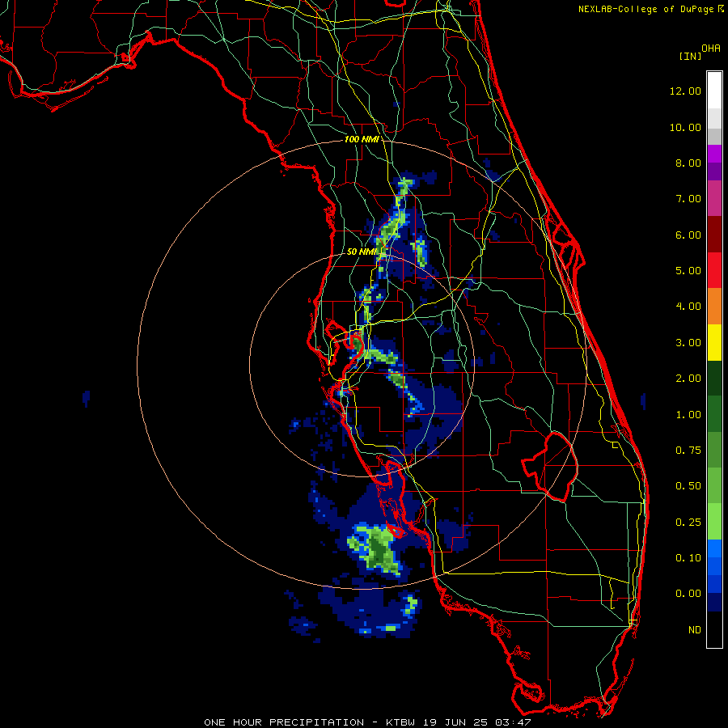Screen dimensions: 728x728
Task: Click the 12.00 legend value
Action: (x=685, y=91)
